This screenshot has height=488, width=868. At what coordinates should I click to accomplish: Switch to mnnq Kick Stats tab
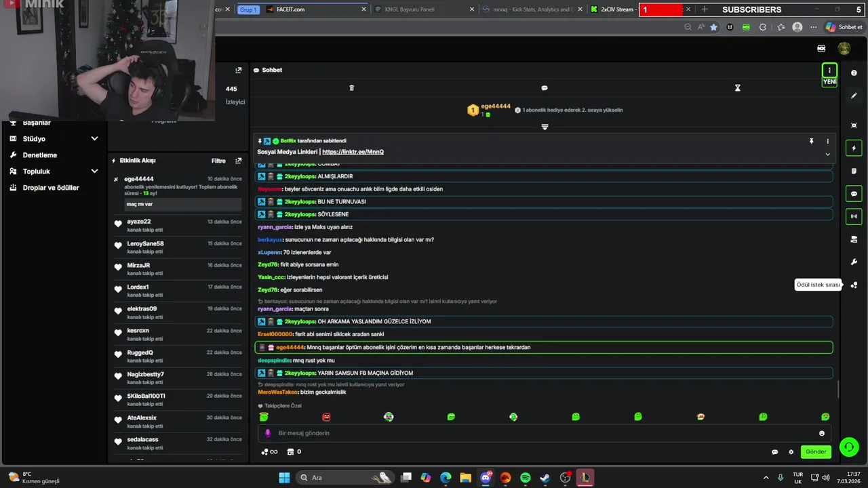[x=532, y=9]
